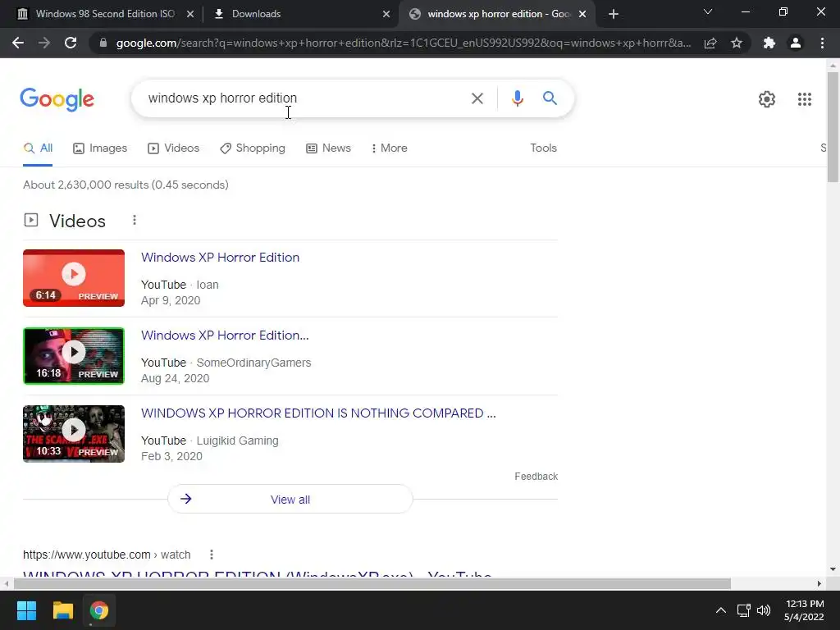Open the Extensions puzzle icon
The height and width of the screenshot is (630, 840).
[x=769, y=43]
